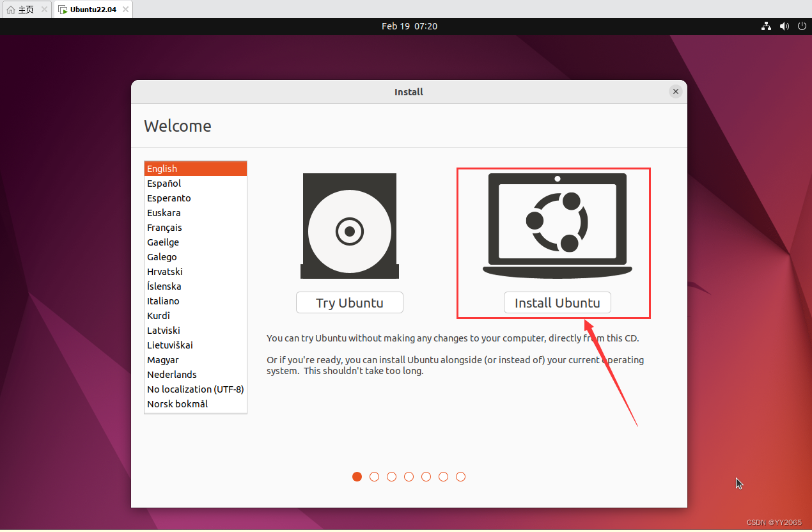The image size is (812, 532).
Task: Close the Ubuntu22.04 tab
Action: [125, 10]
